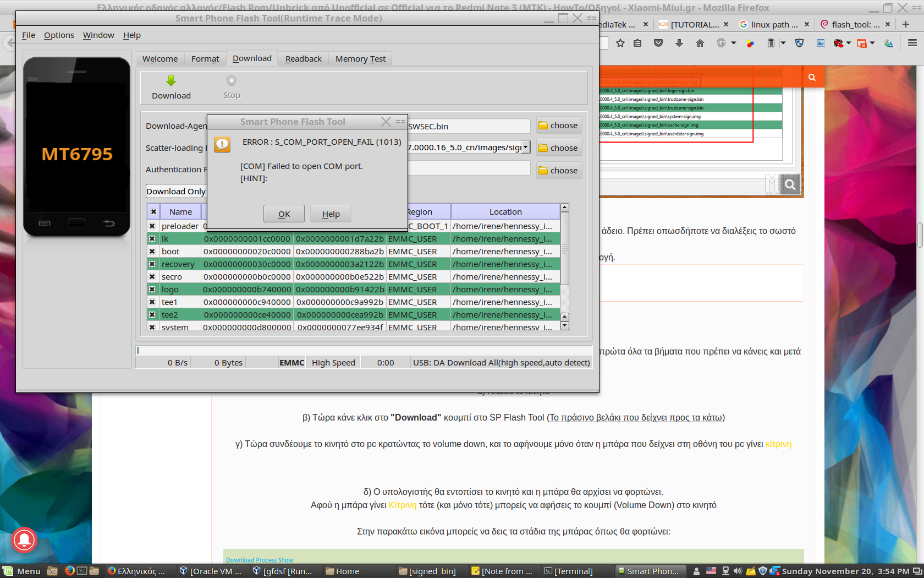The height and width of the screenshot is (578, 924).
Task: Open the Menu launcher in taskbar
Action: pos(23,571)
